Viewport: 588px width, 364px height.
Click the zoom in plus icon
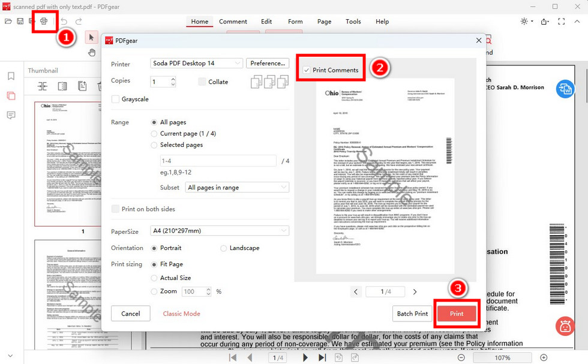tap(544, 357)
